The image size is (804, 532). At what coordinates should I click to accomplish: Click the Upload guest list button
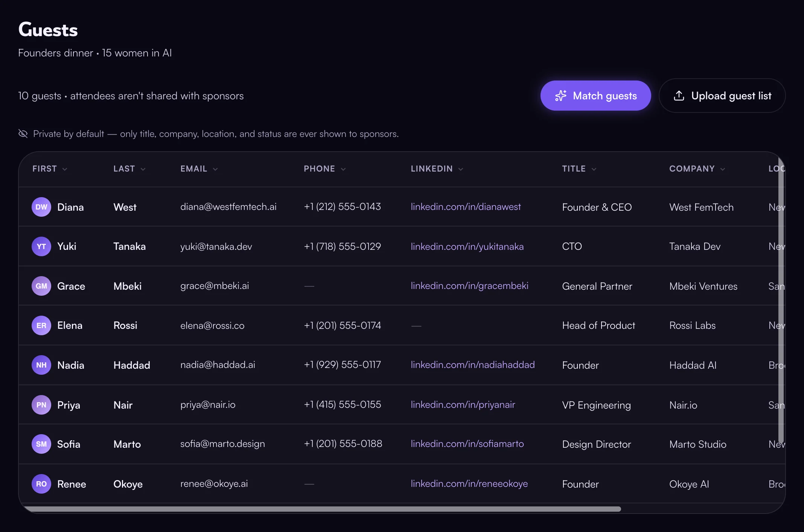(722, 96)
